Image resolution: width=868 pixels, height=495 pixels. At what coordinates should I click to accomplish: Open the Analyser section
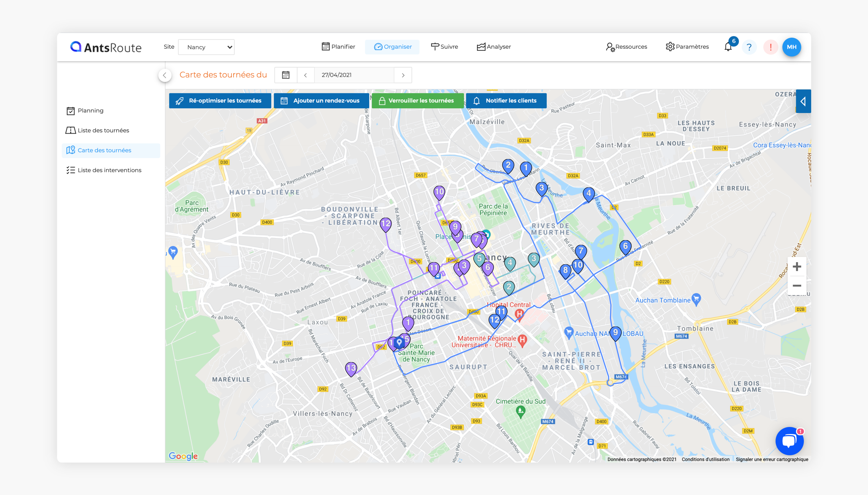(x=494, y=47)
